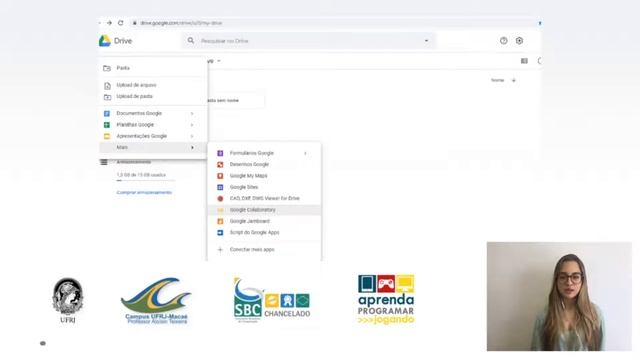
Task: Click the red Desenhos Google icon
Action: point(220,164)
